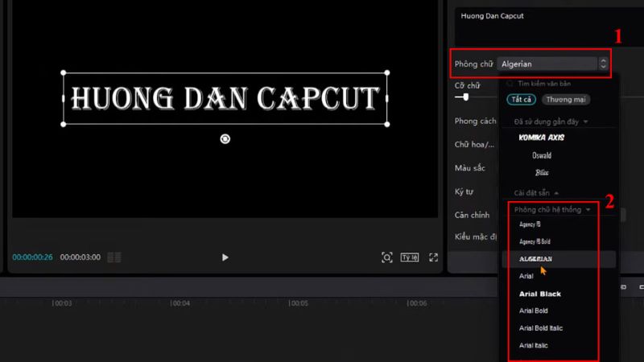The height and width of the screenshot is (362, 644).
Task: Click the current timecode 00:00:00:26
Action: tap(32, 257)
